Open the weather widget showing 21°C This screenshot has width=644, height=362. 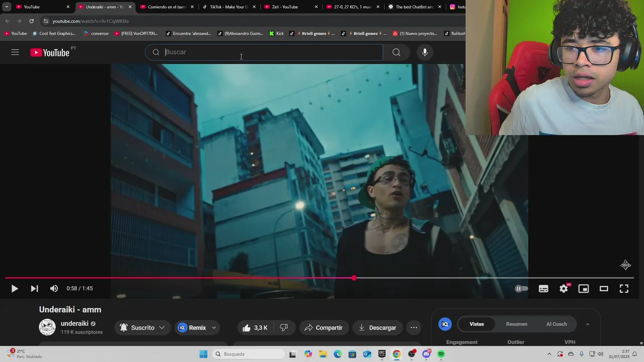tap(25, 354)
